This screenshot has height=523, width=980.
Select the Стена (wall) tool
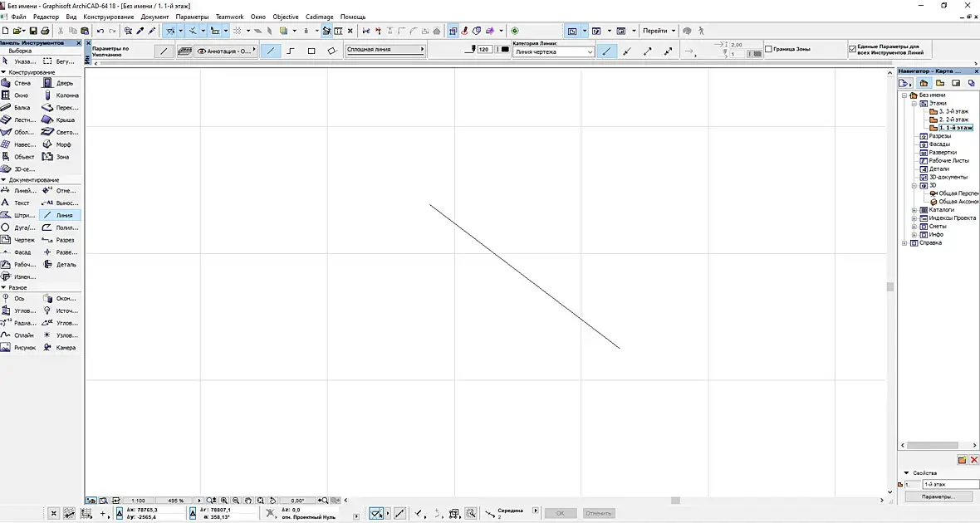click(17, 82)
